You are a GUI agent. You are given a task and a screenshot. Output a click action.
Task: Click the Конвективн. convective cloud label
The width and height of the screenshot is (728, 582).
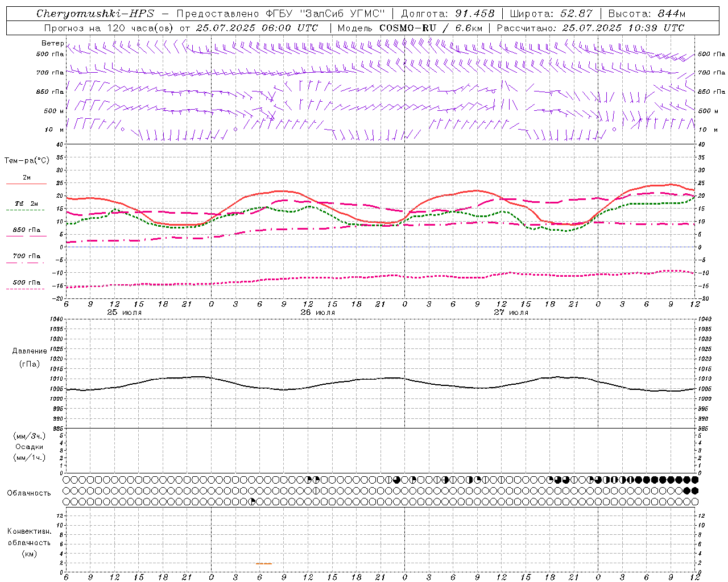point(29,531)
